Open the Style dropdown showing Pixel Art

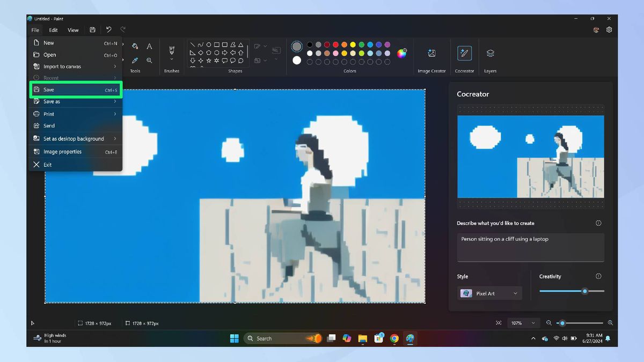489,293
